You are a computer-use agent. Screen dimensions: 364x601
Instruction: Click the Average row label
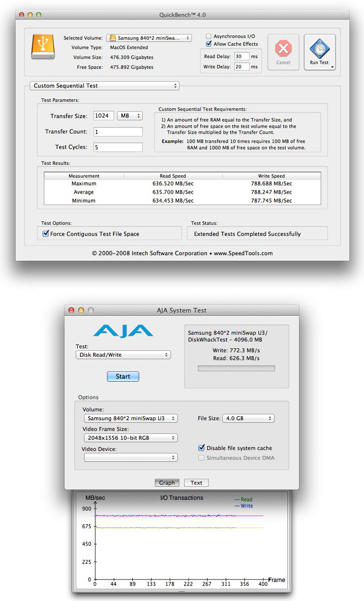coord(84,192)
